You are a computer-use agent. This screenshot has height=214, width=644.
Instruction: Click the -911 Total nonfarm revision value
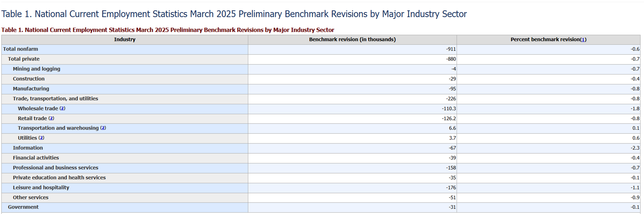click(x=451, y=49)
